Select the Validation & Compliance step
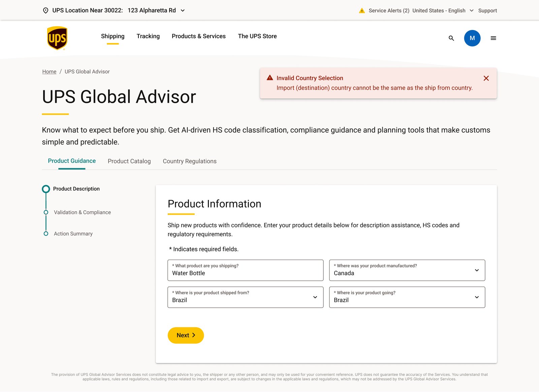Viewport: 539px width, 392px height. click(82, 212)
